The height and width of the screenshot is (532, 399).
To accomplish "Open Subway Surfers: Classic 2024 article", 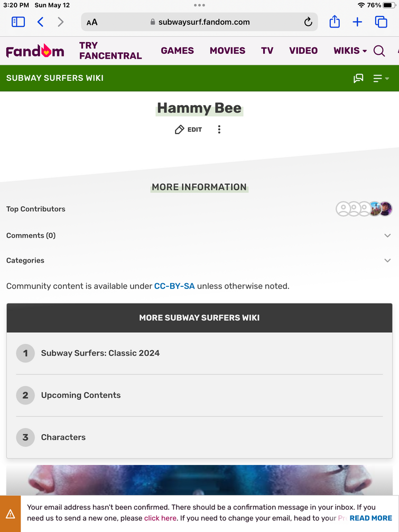I will click(100, 353).
